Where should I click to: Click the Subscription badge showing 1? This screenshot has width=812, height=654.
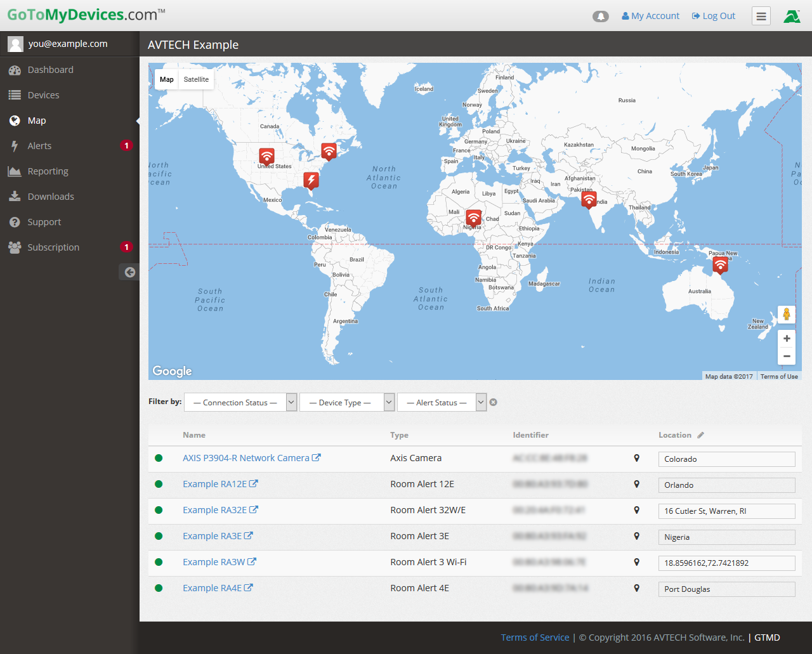tap(126, 247)
